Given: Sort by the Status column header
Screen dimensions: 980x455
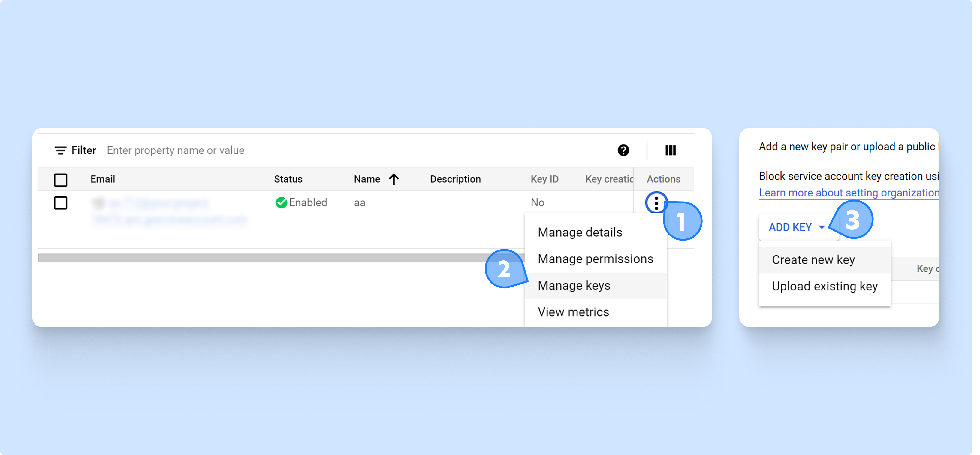Looking at the screenshot, I should click(x=288, y=179).
